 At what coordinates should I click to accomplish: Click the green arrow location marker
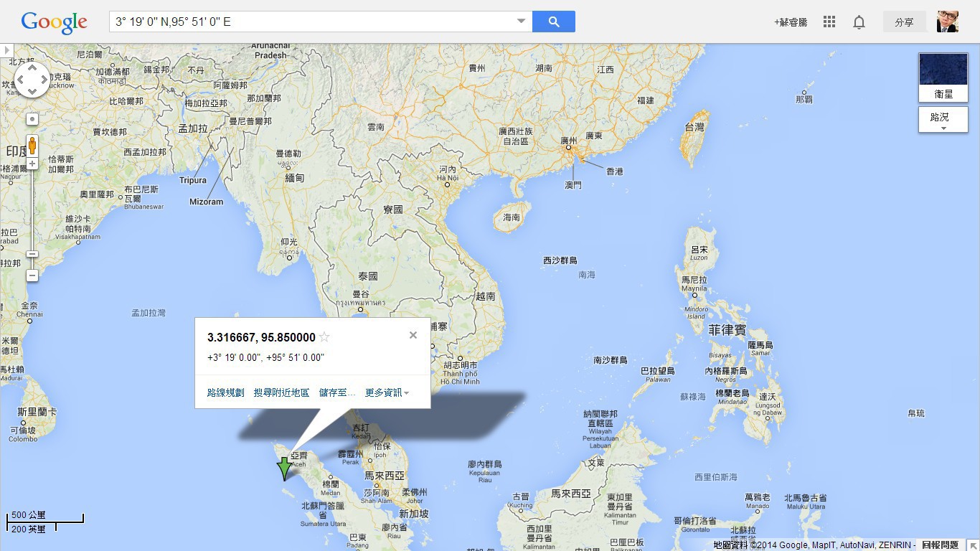click(x=285, y=468)
